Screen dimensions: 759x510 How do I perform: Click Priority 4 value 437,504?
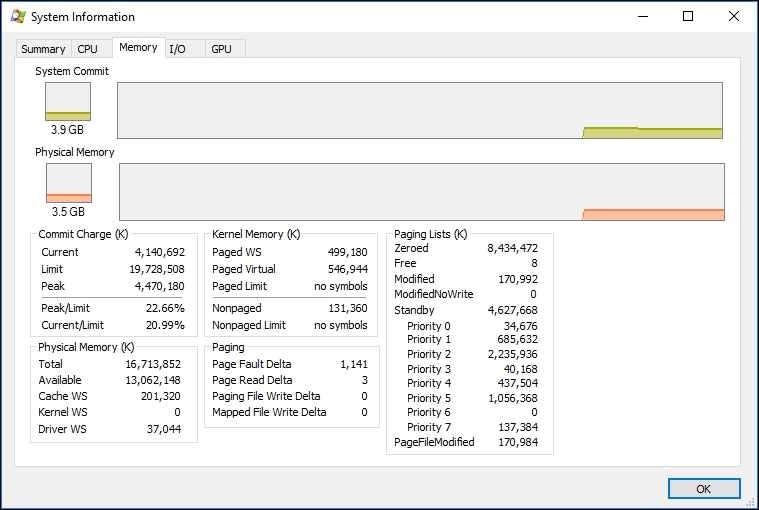coord(518,383)
